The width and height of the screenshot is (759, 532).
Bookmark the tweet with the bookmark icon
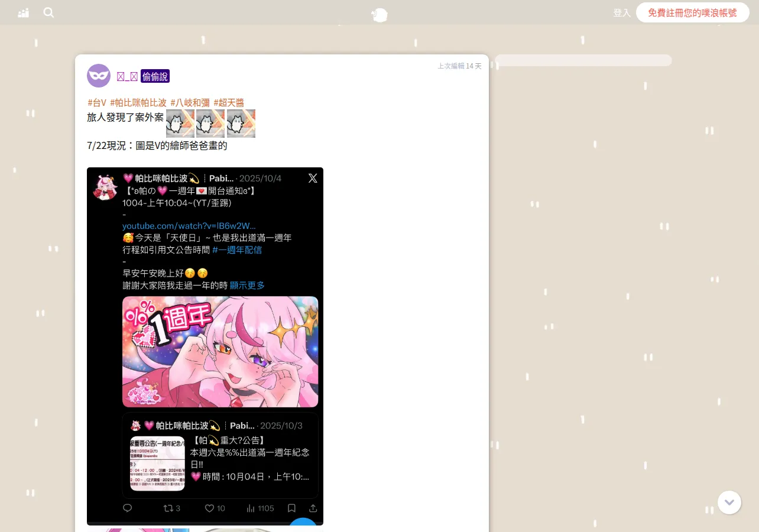pyautogui.click(x=291, y=508)
